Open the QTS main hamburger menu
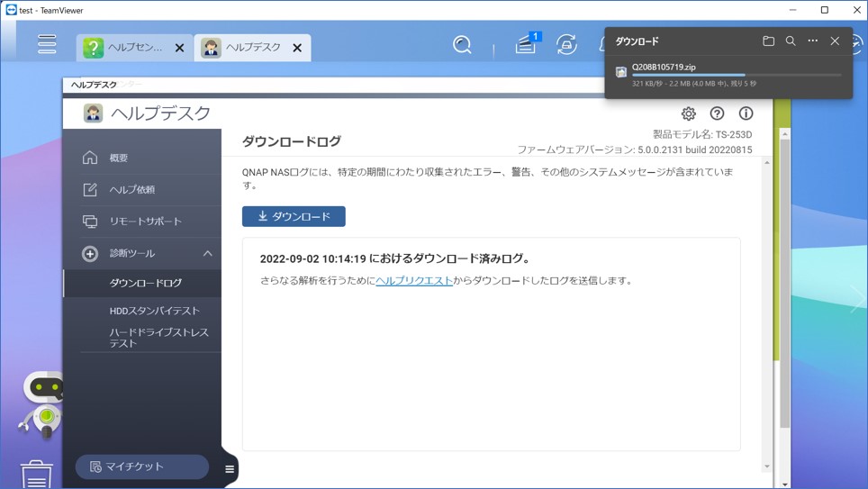The image size is (868, 489). (x=47, y=44)
